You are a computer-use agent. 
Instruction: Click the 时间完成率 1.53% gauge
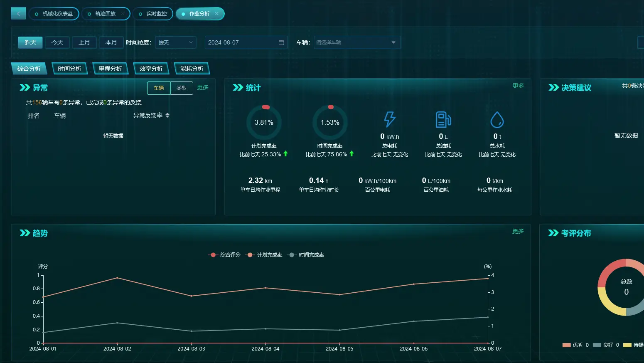(330, 122)
